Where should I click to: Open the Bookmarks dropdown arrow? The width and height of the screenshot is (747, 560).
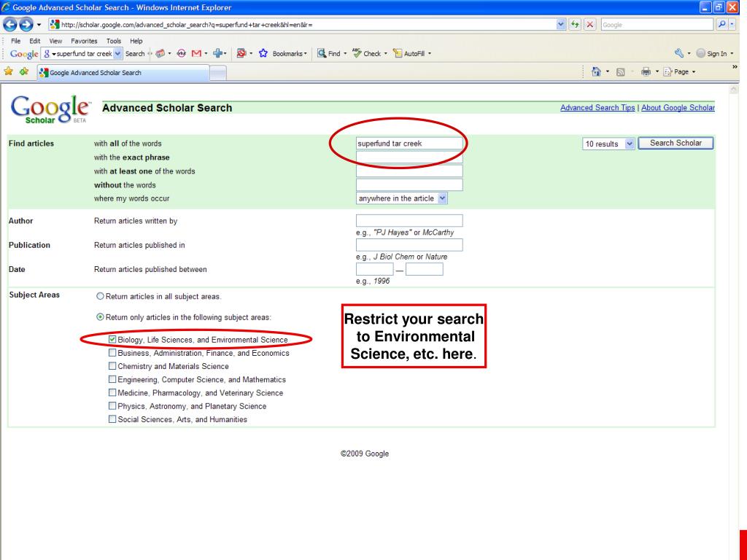click(306, 54)
